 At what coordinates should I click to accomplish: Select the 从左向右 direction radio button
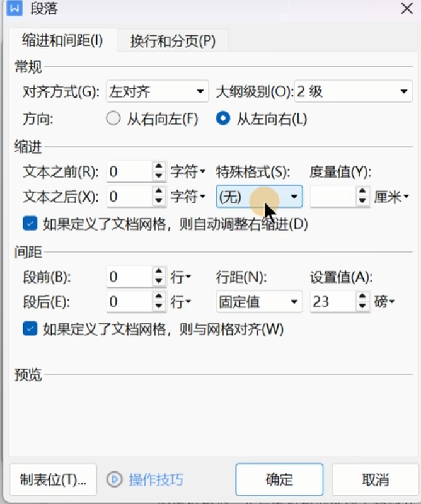[x=223, y=118]
